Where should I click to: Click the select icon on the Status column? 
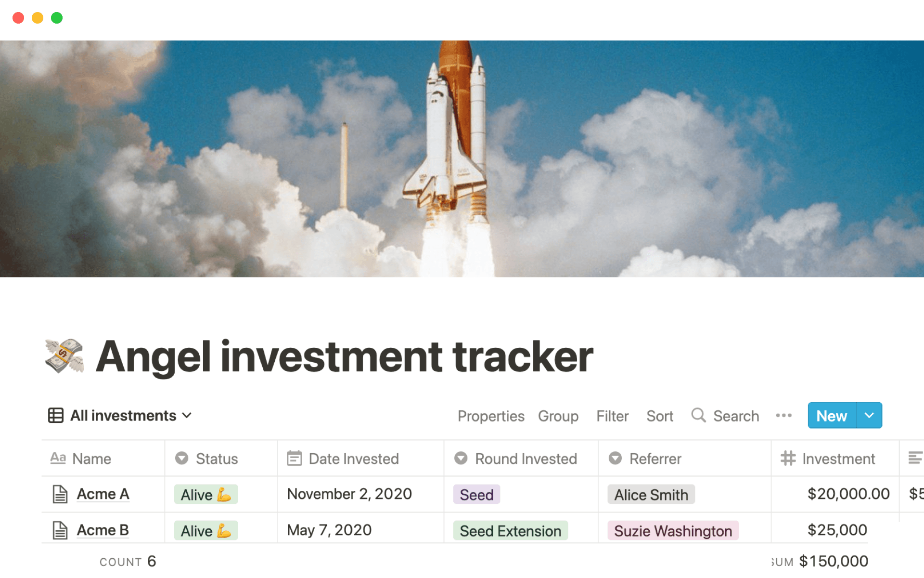(x=182, y=459)
